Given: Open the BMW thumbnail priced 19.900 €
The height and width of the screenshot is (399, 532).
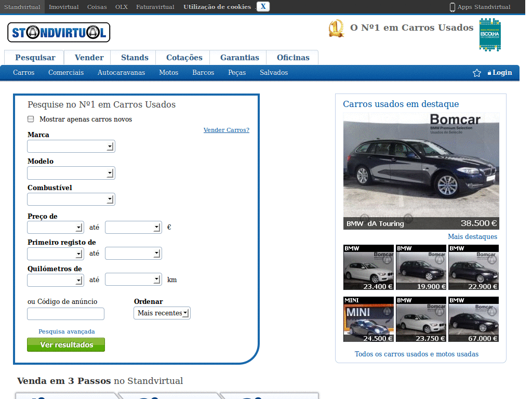Looking at the screenshot, I should pyautogui.click(x=421, y=268).
